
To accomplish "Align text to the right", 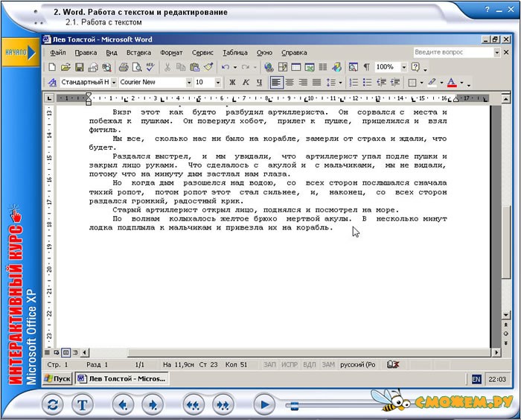I will pyautogui.click(x=303, y=83).
